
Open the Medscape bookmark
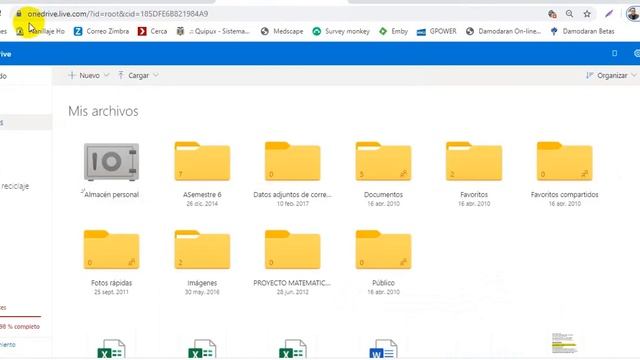tap(282, 31)
